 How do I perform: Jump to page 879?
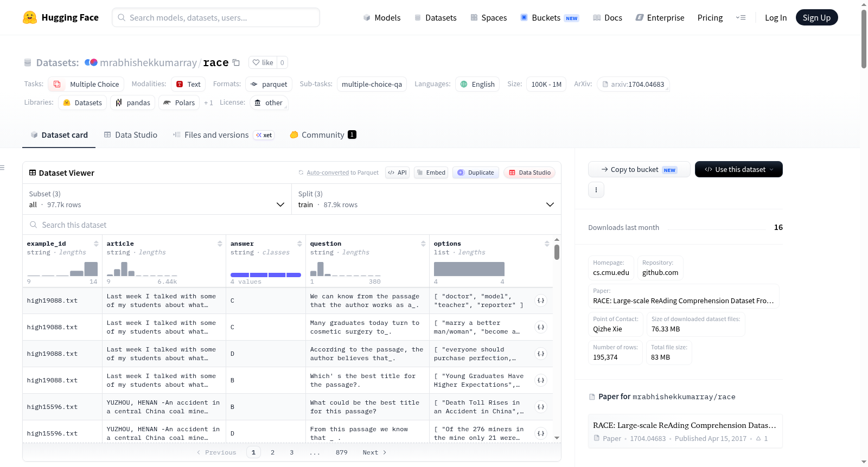tap(342, 452)
